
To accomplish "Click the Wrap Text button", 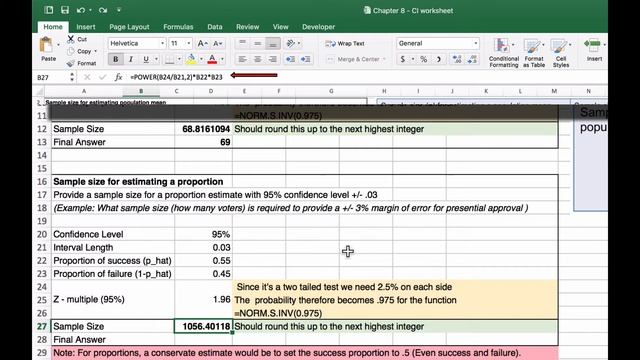I will [x=345, y=43].
